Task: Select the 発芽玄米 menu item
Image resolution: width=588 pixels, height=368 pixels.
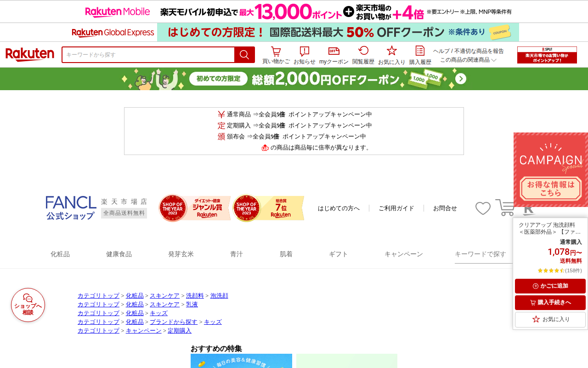Action: click(x=181, y=254)
